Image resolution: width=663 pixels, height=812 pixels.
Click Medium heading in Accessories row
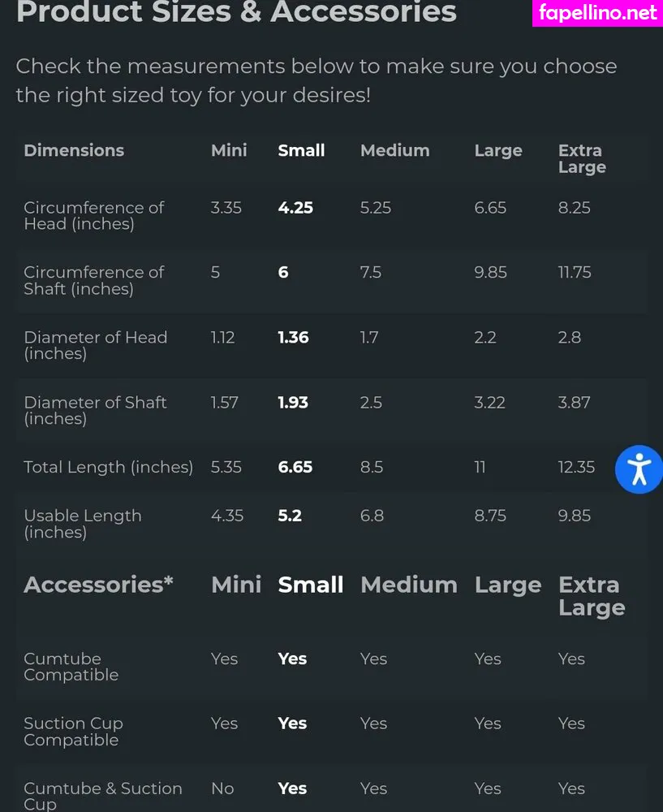point(408,585)
